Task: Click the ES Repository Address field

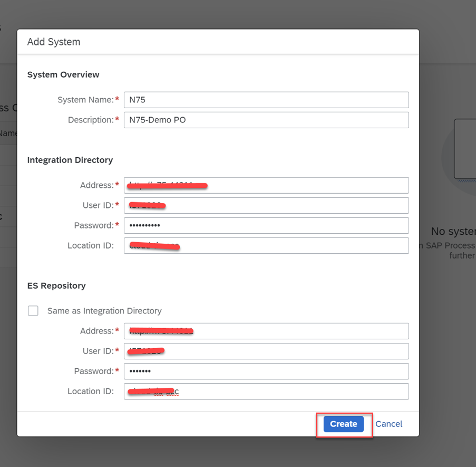Action: pos(266,331)
